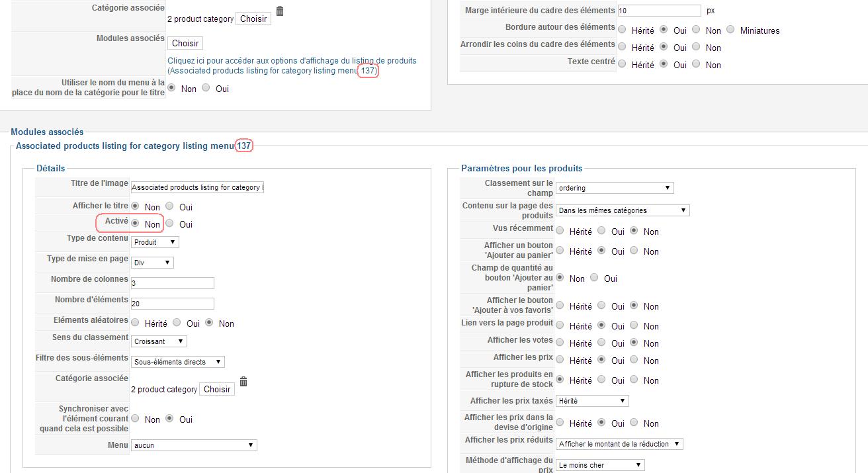Set Activé to Non
868x473 pixels.
136,223
